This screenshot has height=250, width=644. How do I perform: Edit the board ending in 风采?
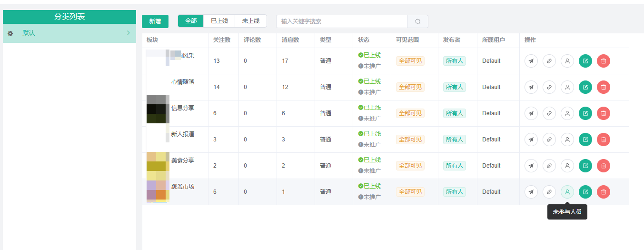point(585,61)
